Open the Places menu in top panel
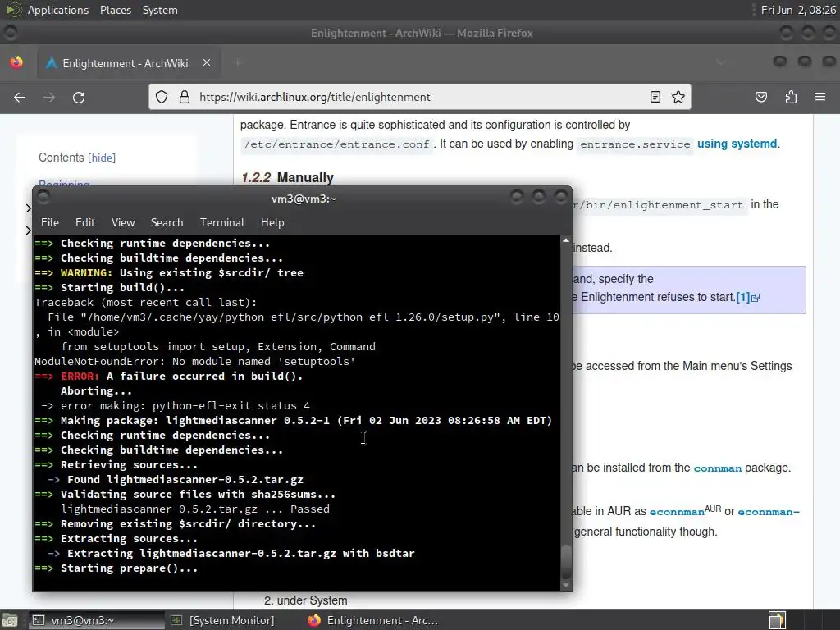 [115, 10]
